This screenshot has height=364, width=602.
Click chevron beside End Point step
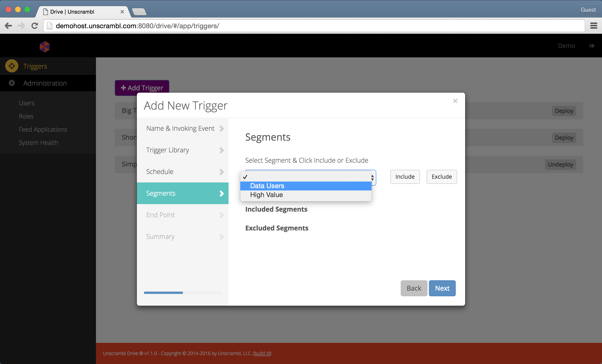pyautogui.click(x=222, y=215)
